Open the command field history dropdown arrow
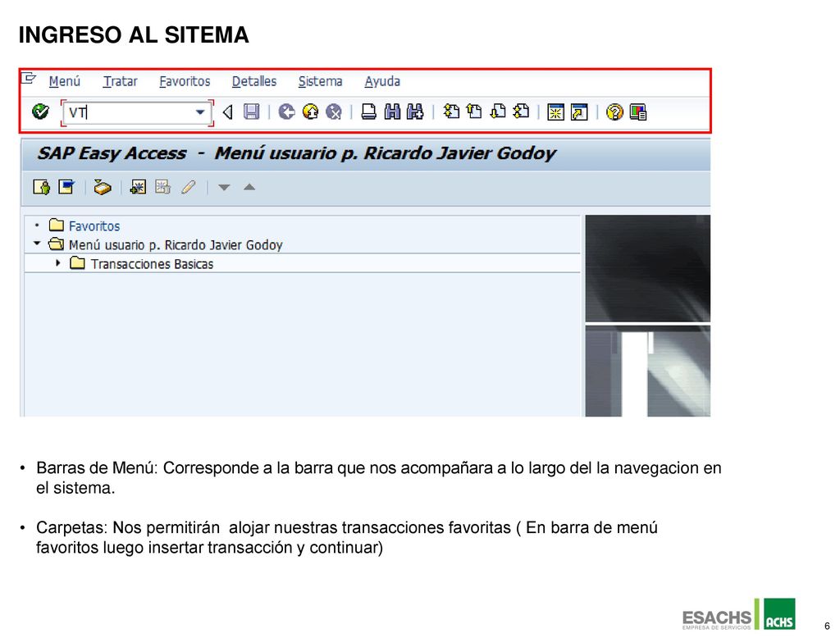Screen dimensions: 840x638 click(200, 112)
